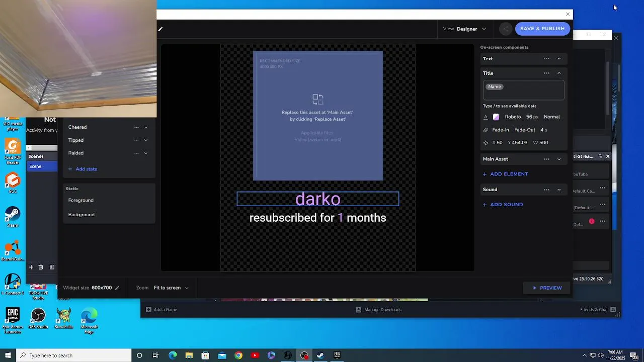Viewport: 644px width, 362px height.
Task: Click the position move icon beside X 50
Action: [x=486, y=143]
